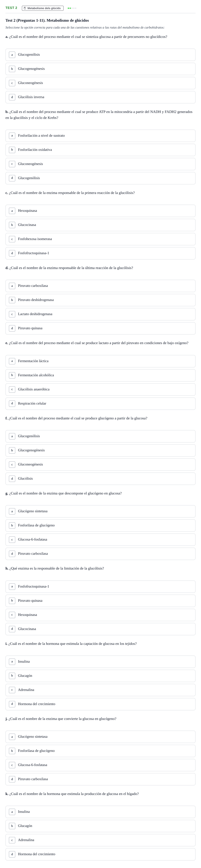Pick the Fosfohexosa isomerasa option

point(100,239)
